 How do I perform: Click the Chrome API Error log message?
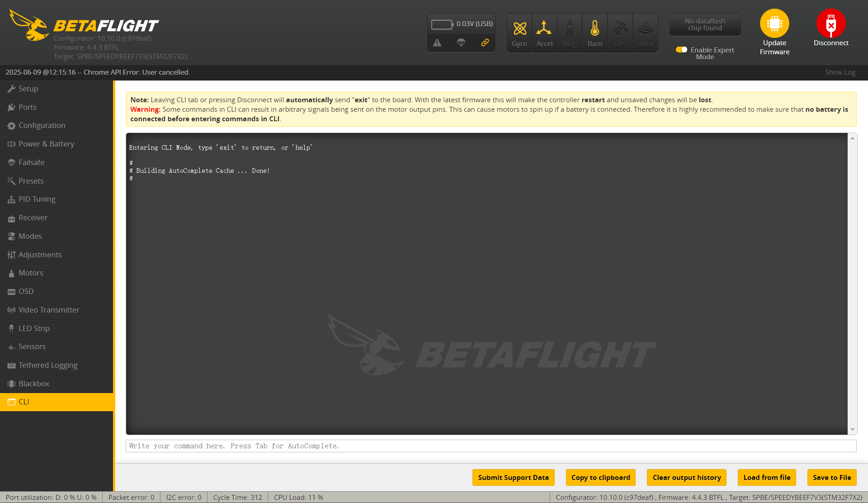pos(98,72)
